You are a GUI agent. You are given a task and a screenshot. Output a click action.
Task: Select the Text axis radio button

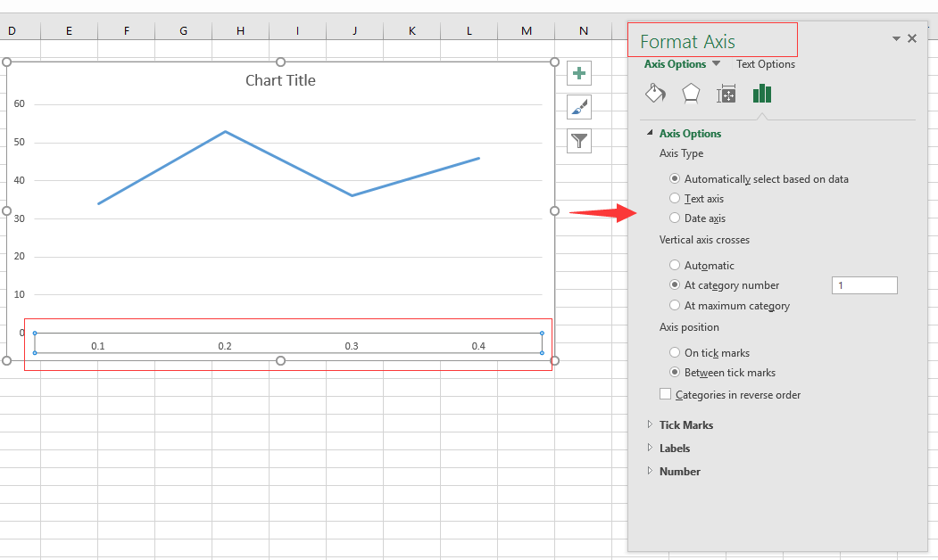click(675, 199)
